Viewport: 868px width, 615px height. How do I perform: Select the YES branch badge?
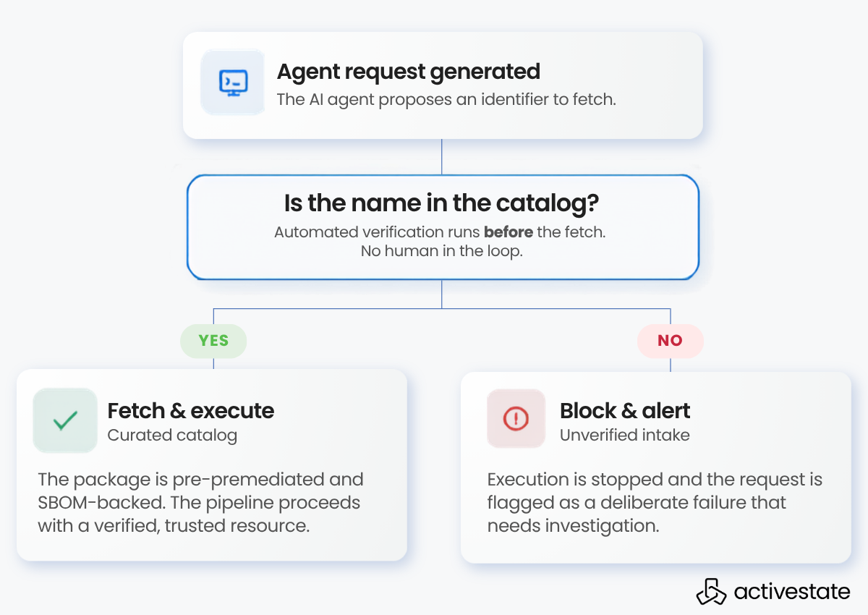(x=213, y=341)
